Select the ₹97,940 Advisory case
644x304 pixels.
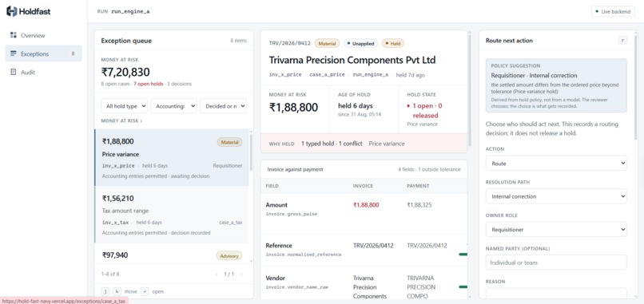pyautogui.click(x=172, y=254)
